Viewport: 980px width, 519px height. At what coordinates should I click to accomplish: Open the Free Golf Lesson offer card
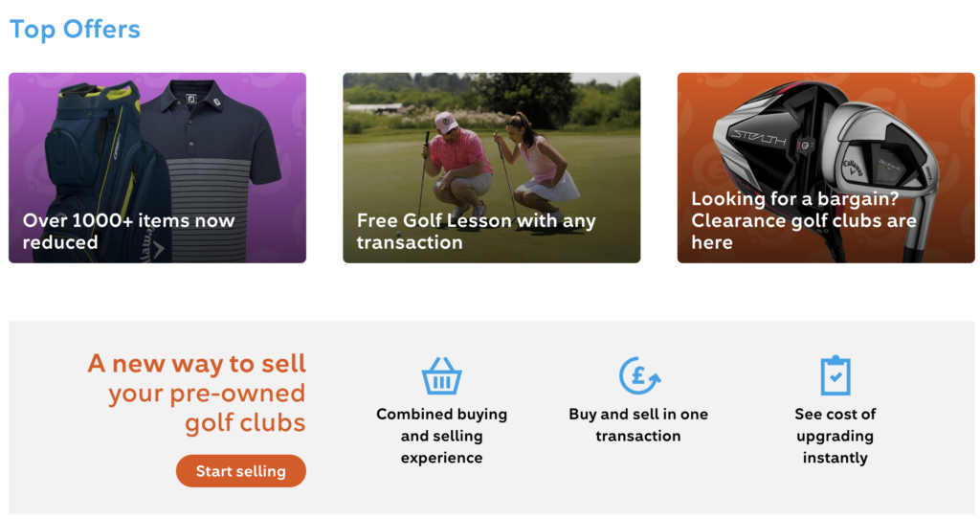(492, 168)
